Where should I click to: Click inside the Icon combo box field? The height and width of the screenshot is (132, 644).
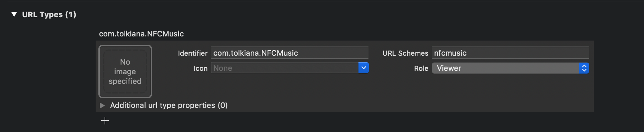[x=285, y=68]
